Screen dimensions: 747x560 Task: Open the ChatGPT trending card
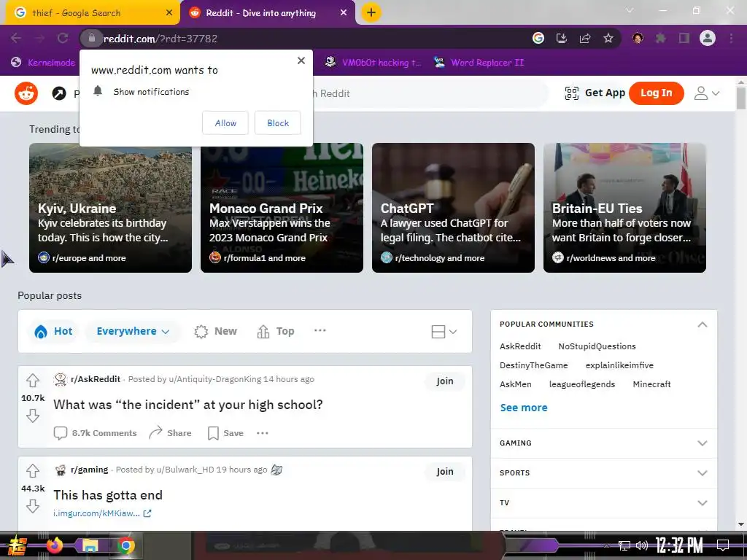tap(453, 208)
